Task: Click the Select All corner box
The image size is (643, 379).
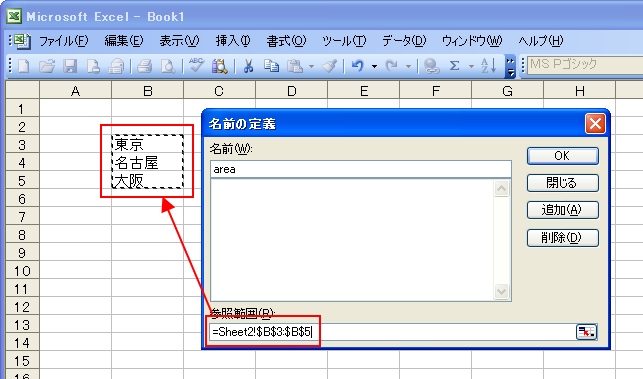Action: coord(22,90)
